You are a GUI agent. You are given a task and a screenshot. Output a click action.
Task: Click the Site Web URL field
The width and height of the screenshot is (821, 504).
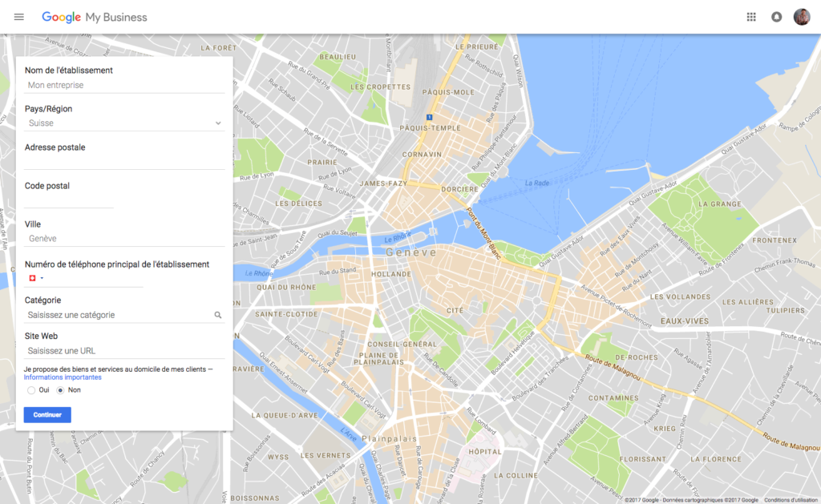[x=124, y=351]
